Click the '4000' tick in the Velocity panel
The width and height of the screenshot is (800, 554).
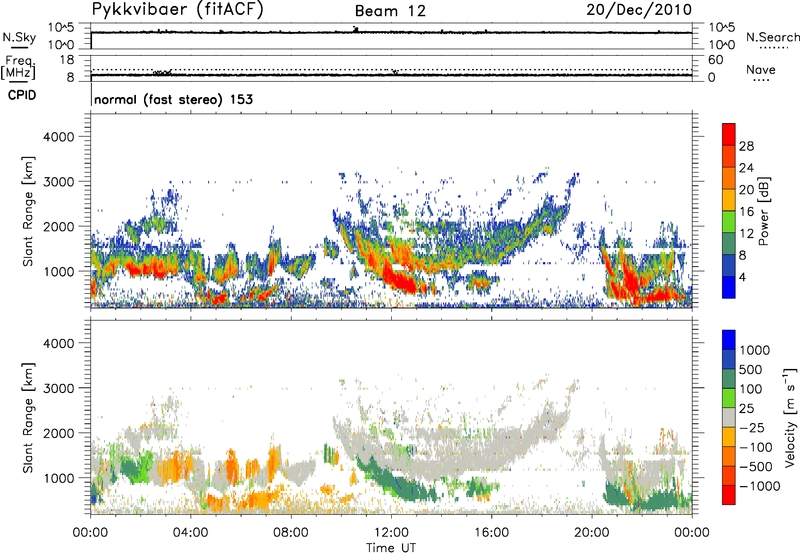(59, 343)
